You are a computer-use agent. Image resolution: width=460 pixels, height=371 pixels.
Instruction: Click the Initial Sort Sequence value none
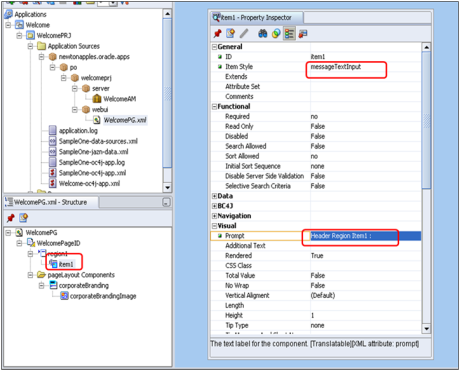pyautogui.click(x=317, y=166)
